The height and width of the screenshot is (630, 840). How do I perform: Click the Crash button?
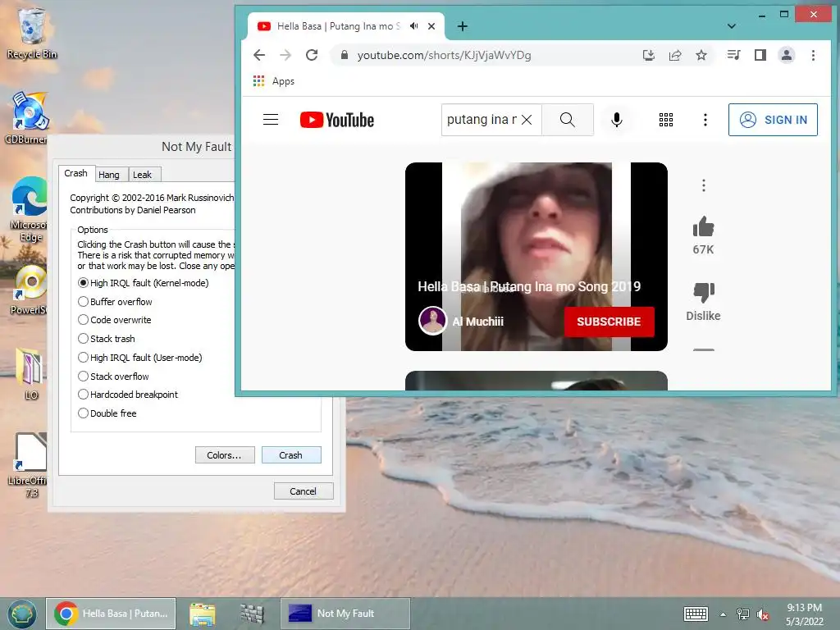coord(291,454)
